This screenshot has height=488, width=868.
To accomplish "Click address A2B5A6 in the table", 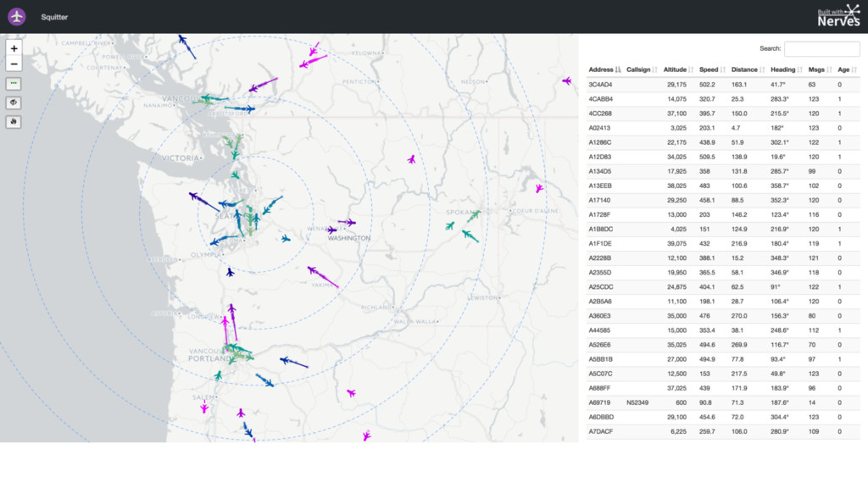I will point(600,302).
